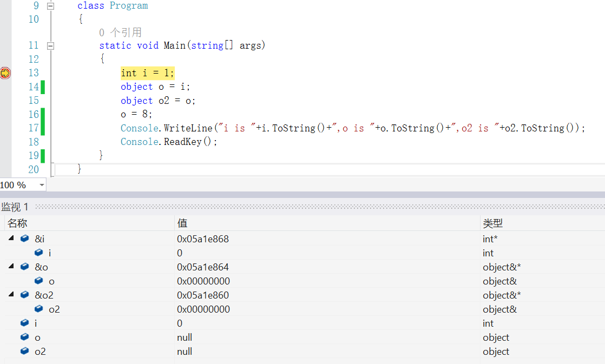The image size is (605, 364).
Task: Click the 0 个引用 code lens link
Action: click(120, 32)
